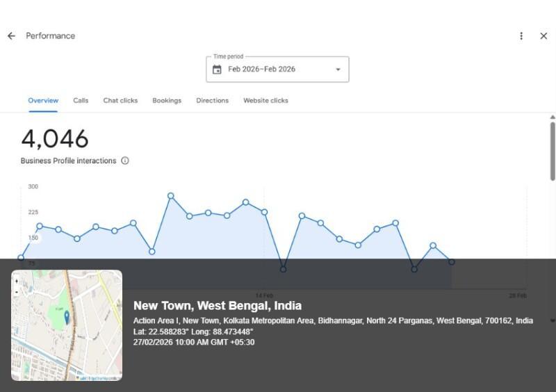556x392 pixels.
Task: Open the Chat clicks tab
Action: (x=120, y=101)
